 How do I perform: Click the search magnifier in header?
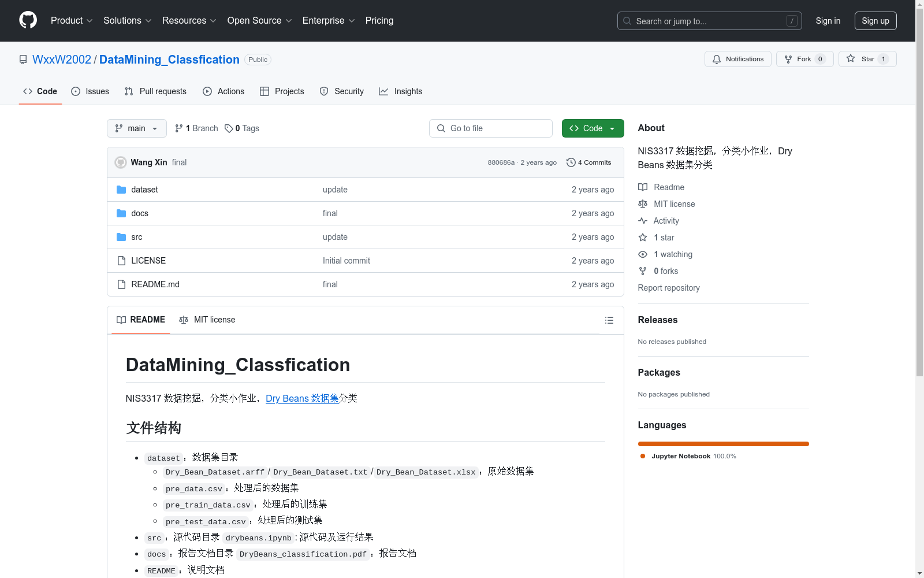627,21
